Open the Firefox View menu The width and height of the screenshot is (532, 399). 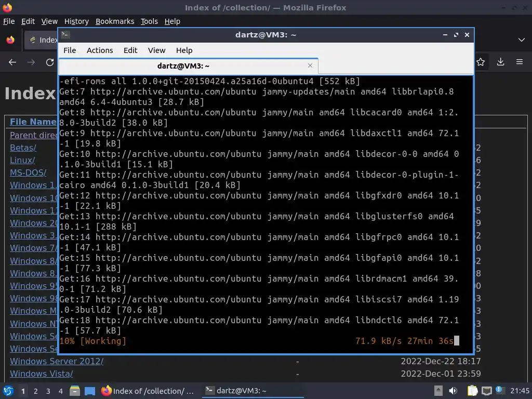click(49, 21)
